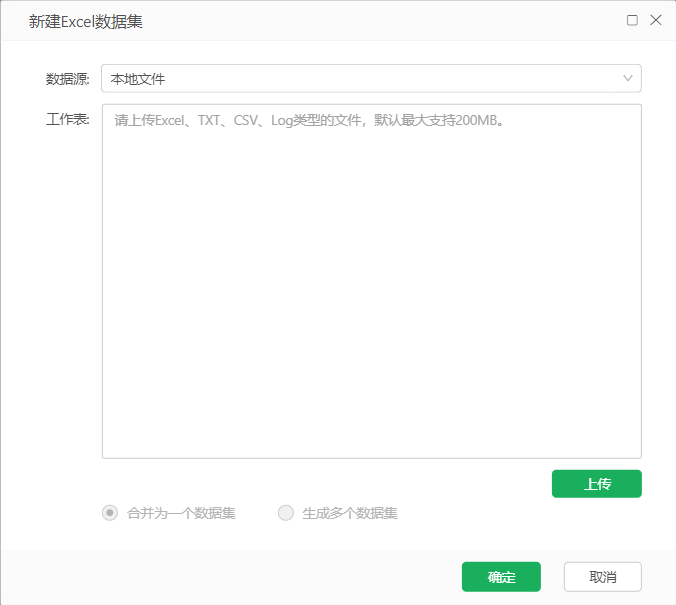
Task: Click the 工作表 file upload area
Action: (x=372, y=281)
